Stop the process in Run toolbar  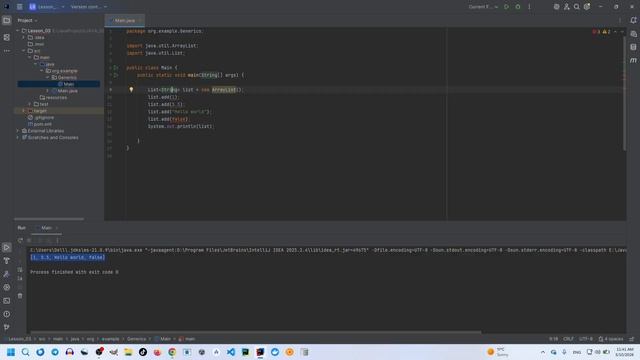(29, 240)
